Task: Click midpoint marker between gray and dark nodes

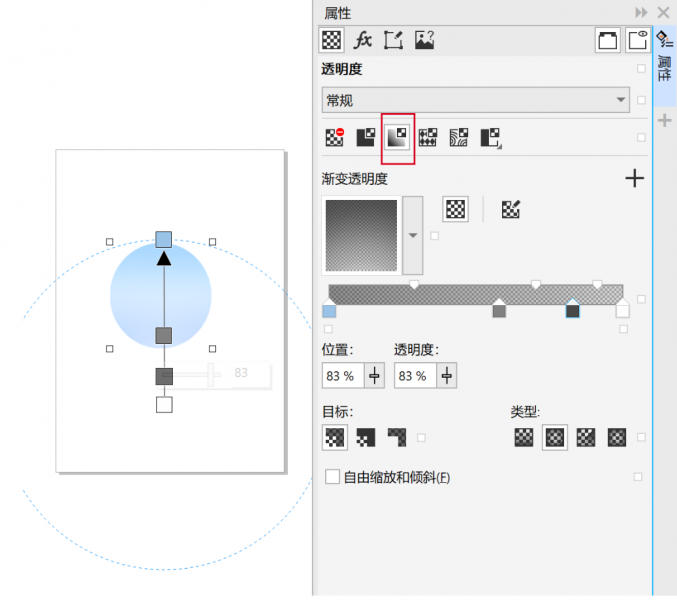Action: click(535, 284)
